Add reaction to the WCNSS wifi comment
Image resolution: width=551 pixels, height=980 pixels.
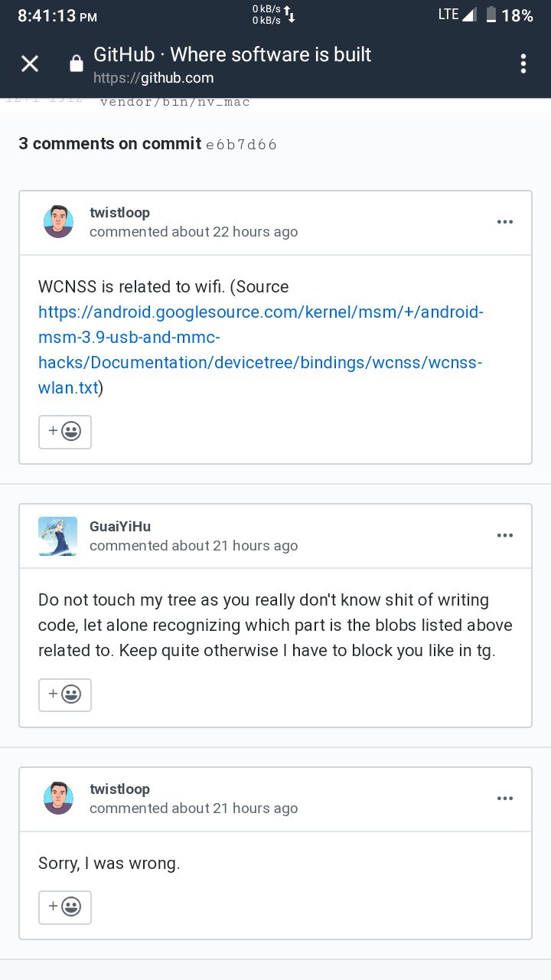(65, 432)
